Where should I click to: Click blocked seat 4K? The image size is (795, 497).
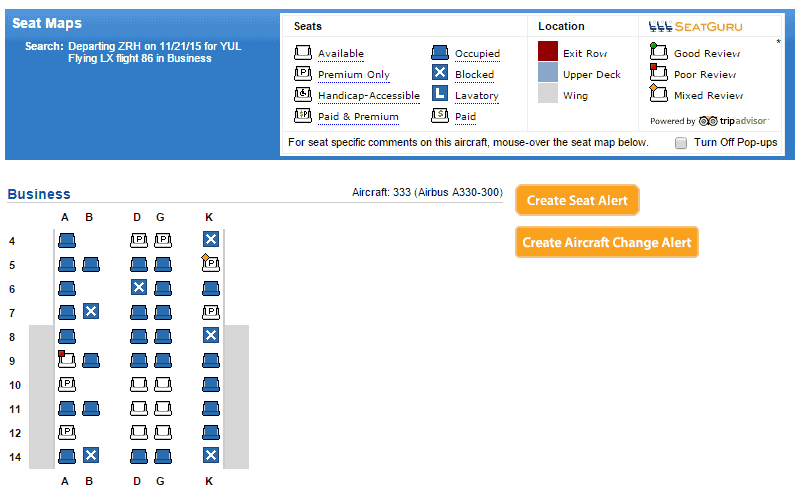pos(210,240)
